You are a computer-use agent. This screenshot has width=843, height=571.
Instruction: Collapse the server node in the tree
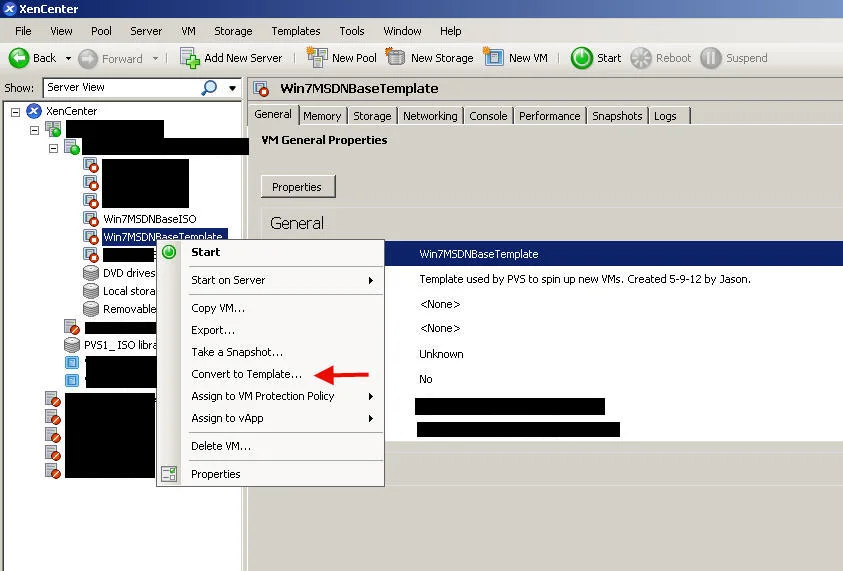[53, 148]
